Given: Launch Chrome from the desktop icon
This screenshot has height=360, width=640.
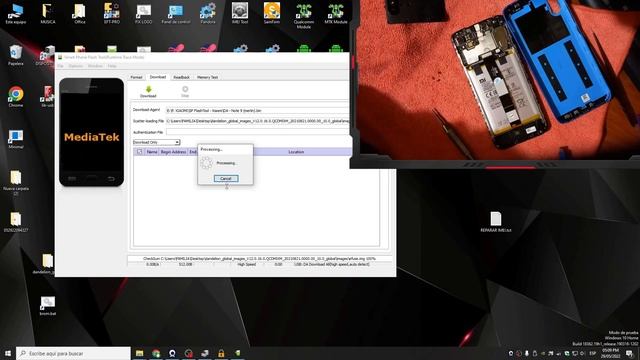Looking at the screenshot, I should (16, 97).
